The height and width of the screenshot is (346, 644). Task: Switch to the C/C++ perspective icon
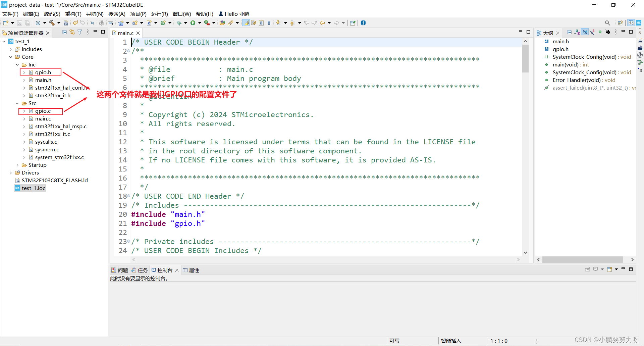[x=631, y=23]
